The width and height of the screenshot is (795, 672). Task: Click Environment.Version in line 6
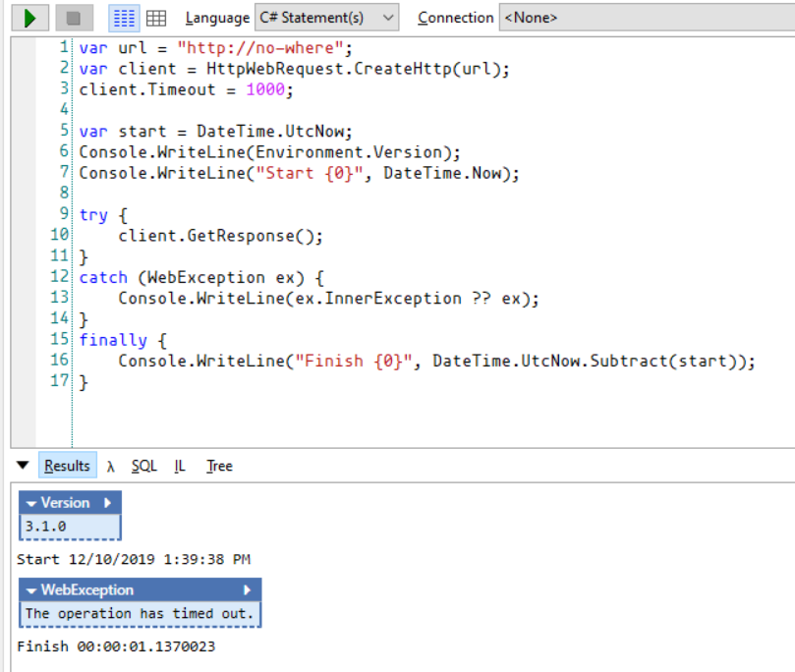(x=349, y=152)
